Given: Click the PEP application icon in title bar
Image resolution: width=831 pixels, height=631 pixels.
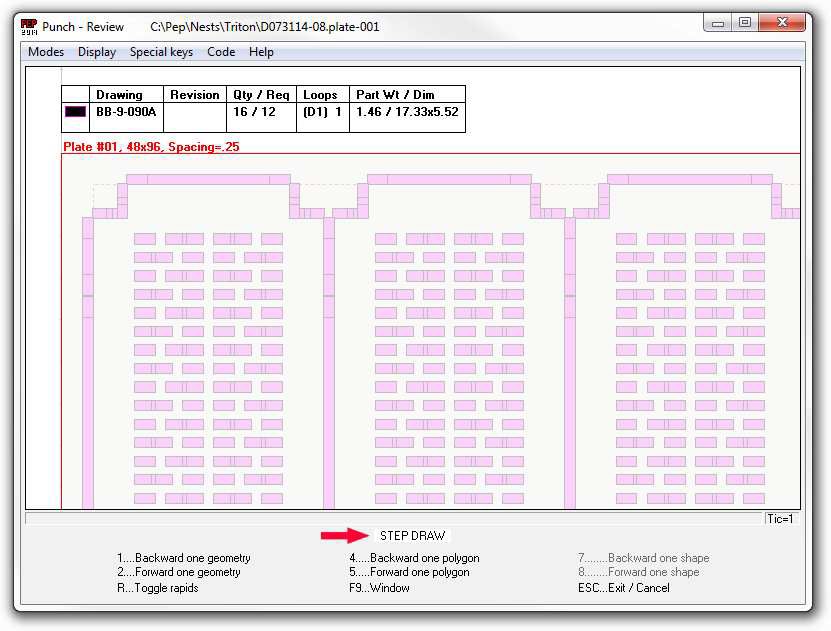Looking at the screenshot, I should coord(29,26).
